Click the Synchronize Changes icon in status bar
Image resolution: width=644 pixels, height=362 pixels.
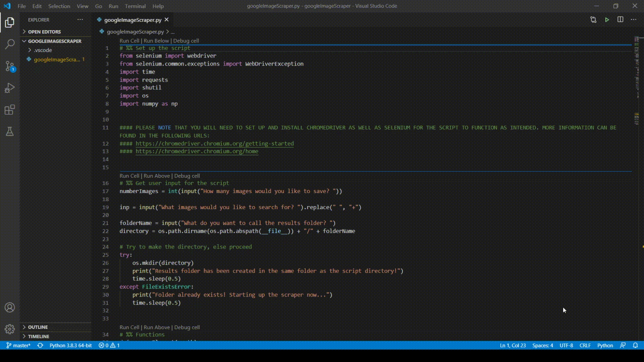point(40,346)
